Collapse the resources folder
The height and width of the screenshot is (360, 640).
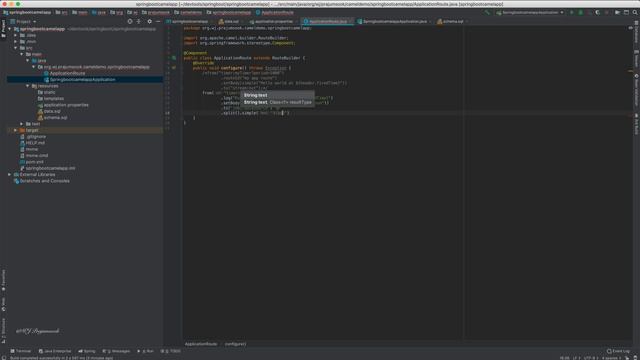pos(28,86)
